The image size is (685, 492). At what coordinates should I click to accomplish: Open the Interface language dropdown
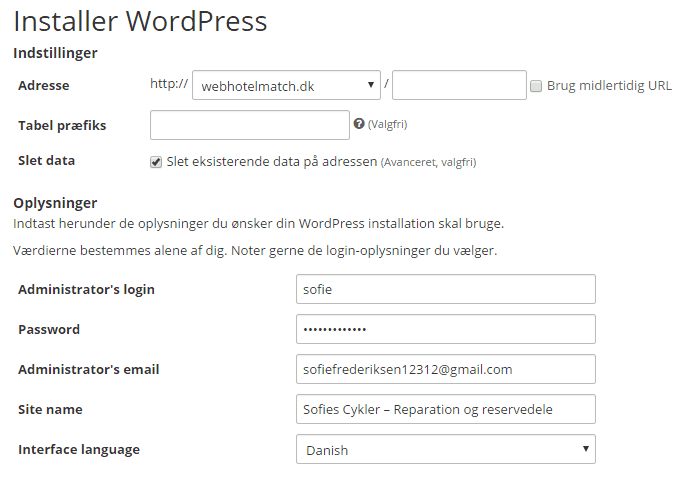click(446, 449)
